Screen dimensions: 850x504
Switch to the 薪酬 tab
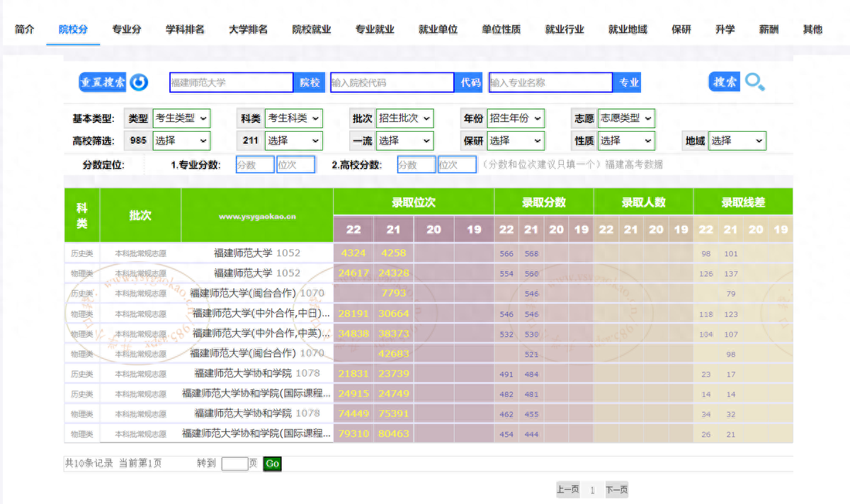769,30
